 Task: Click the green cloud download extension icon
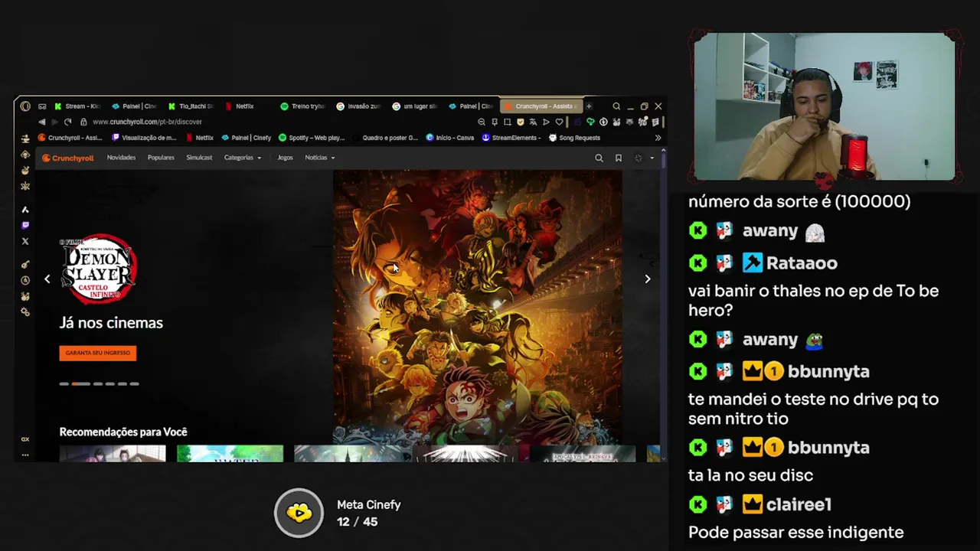tap(590, 122)
